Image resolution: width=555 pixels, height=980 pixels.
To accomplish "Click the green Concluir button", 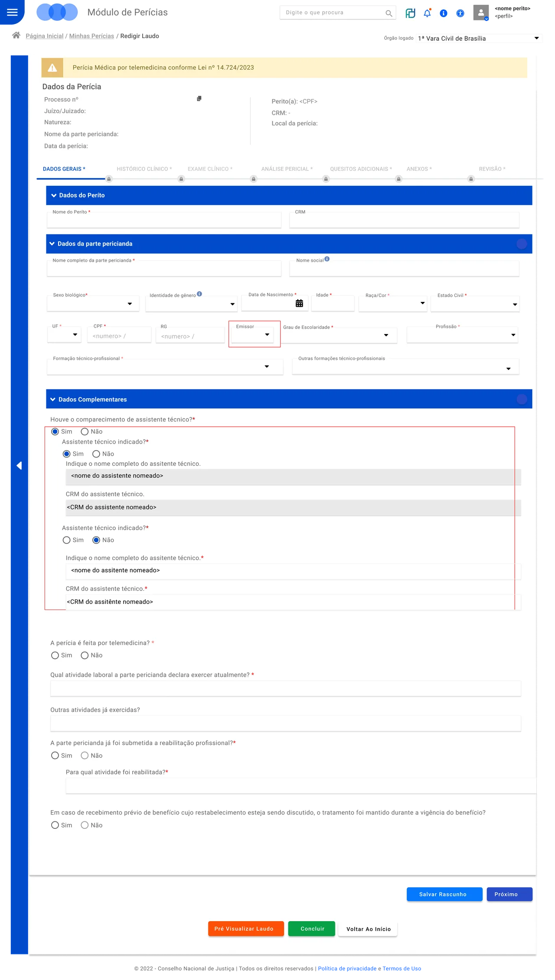I will tap(312, 929).
